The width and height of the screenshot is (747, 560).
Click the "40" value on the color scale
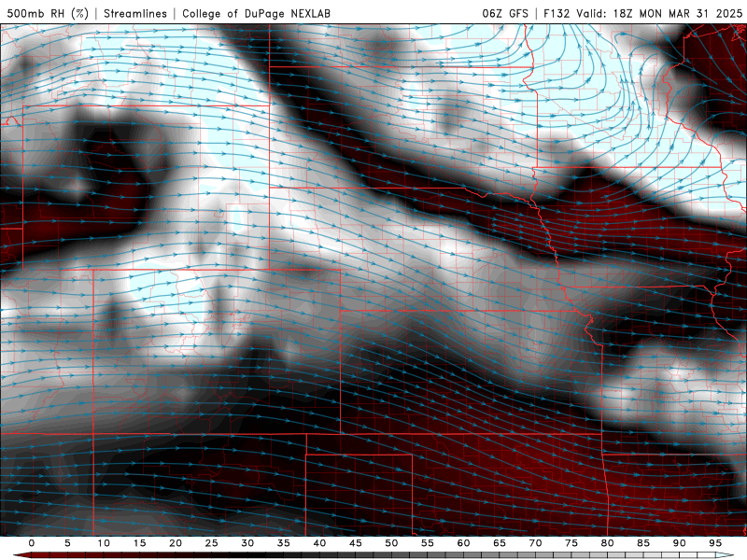319,543
